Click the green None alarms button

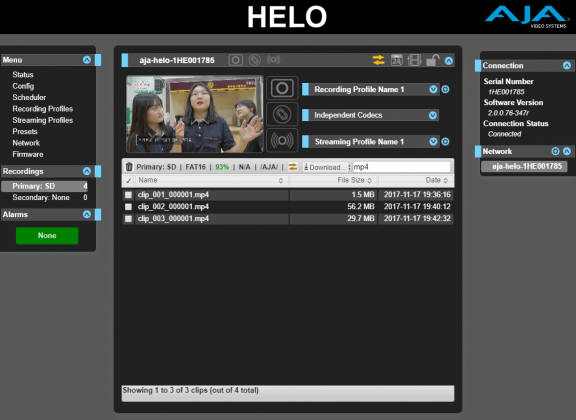tap(47, 236)
